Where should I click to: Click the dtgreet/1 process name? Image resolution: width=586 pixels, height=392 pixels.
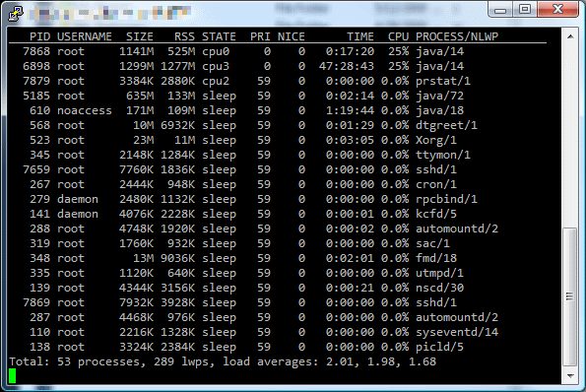(446, 125)
